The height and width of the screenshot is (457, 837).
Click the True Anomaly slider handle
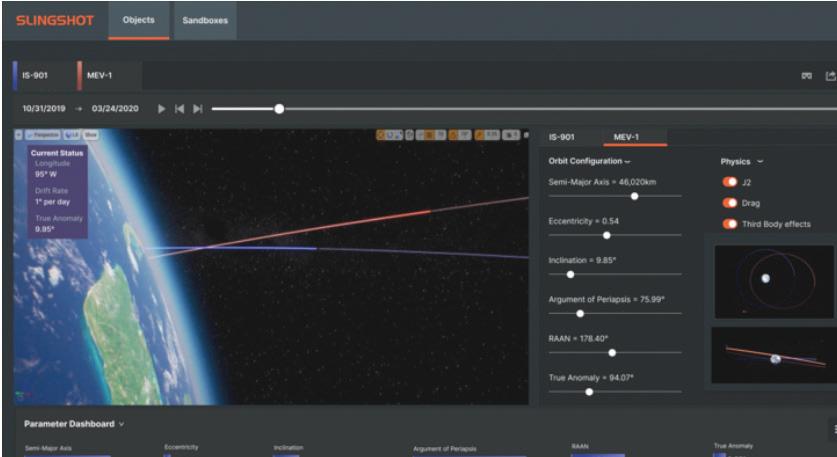click(589, 392)
